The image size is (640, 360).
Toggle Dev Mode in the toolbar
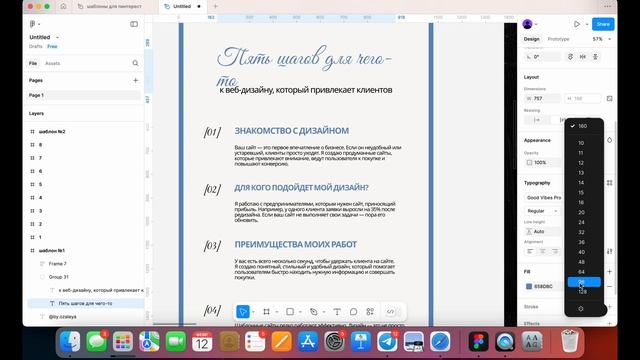pyautogui.click(x=391, y=312)
